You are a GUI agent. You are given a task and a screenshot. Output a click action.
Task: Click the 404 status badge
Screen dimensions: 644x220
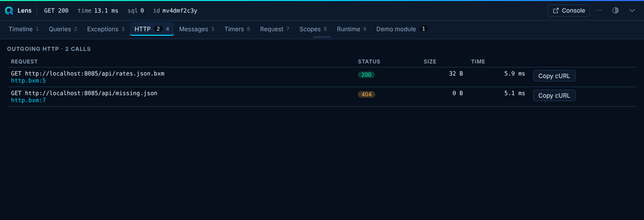point(366,94)
